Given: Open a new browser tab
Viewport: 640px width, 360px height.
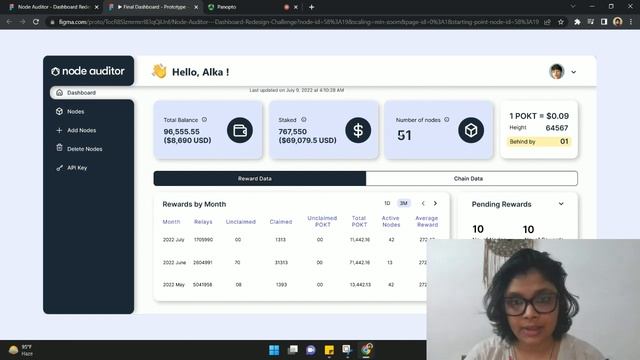Looking at the screenshot, I should [x=311, y=7].
